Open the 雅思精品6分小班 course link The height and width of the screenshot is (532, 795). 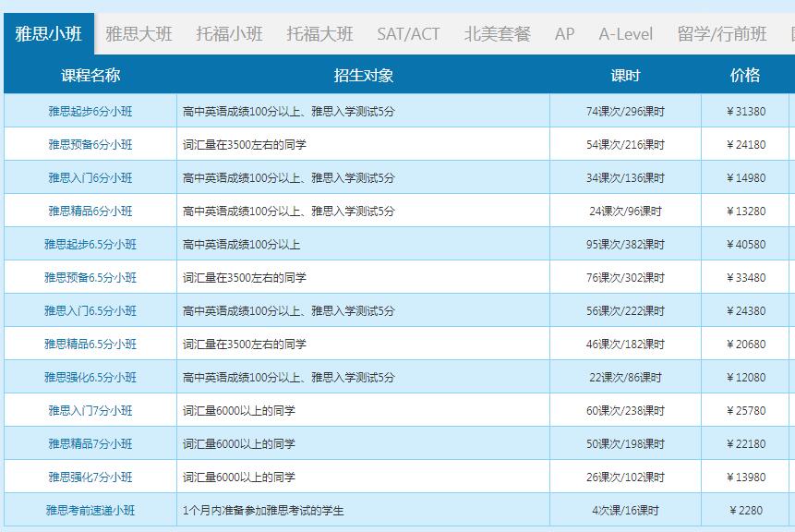tap(90, 211)
